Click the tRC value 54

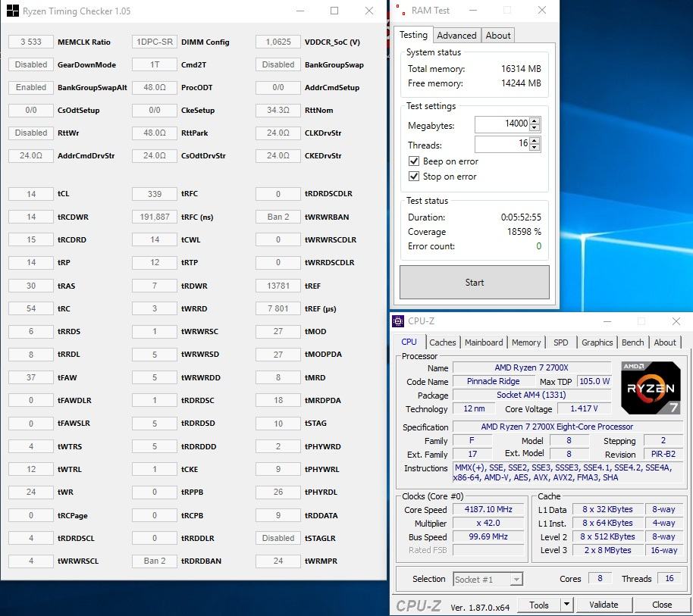tap(31, 308)
